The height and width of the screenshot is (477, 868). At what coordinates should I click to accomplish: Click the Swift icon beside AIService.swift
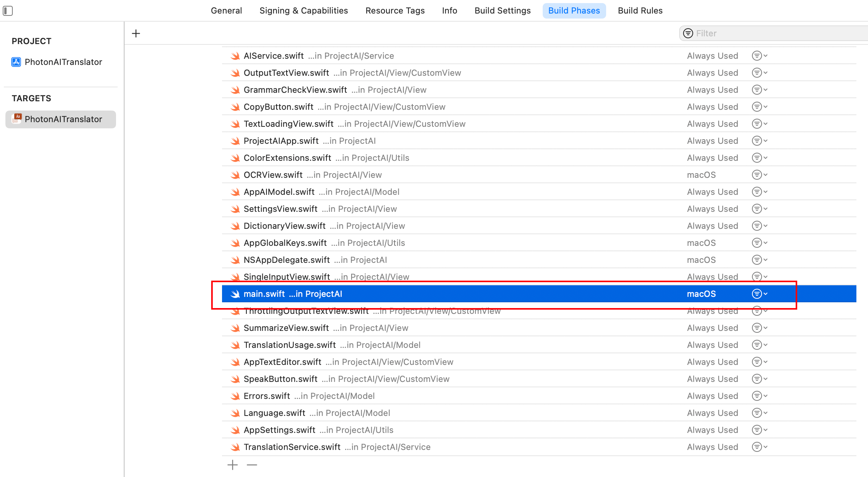click(x=235, y=56)
